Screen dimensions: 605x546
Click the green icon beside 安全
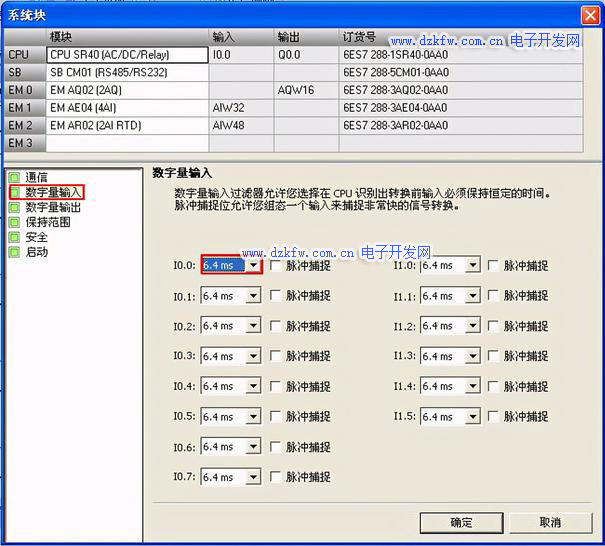coord(14,237)
